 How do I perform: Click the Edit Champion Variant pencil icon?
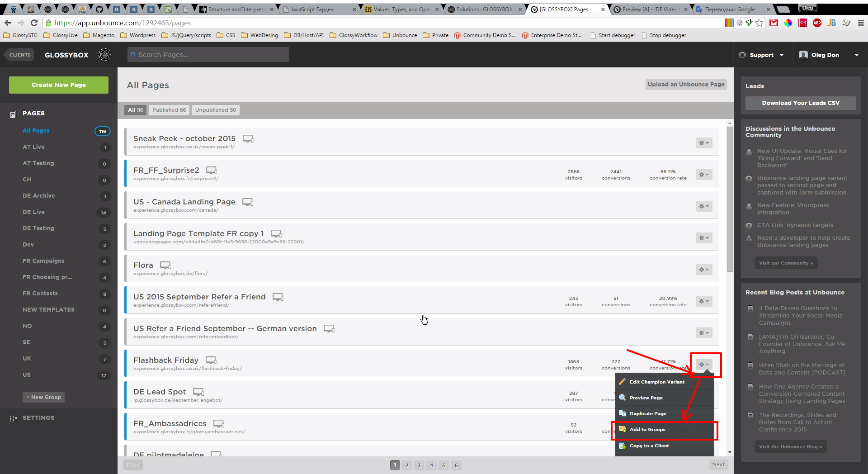(x=622, y=382)
